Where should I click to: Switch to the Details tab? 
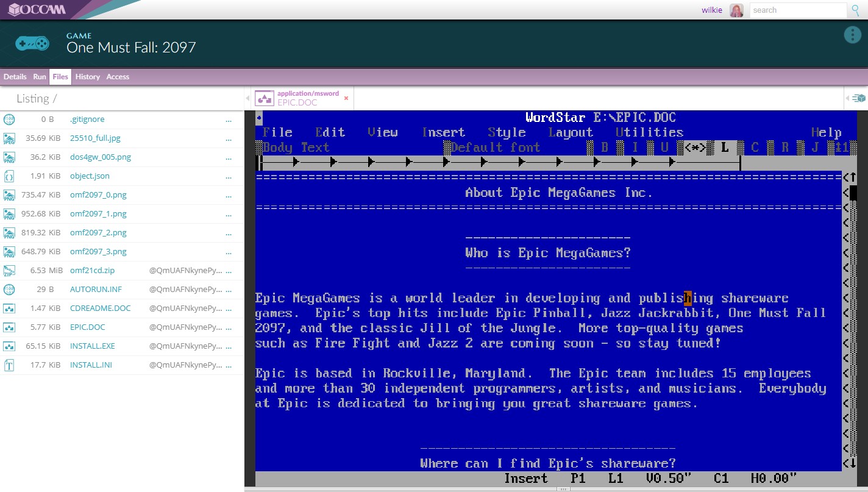[15, 77]
